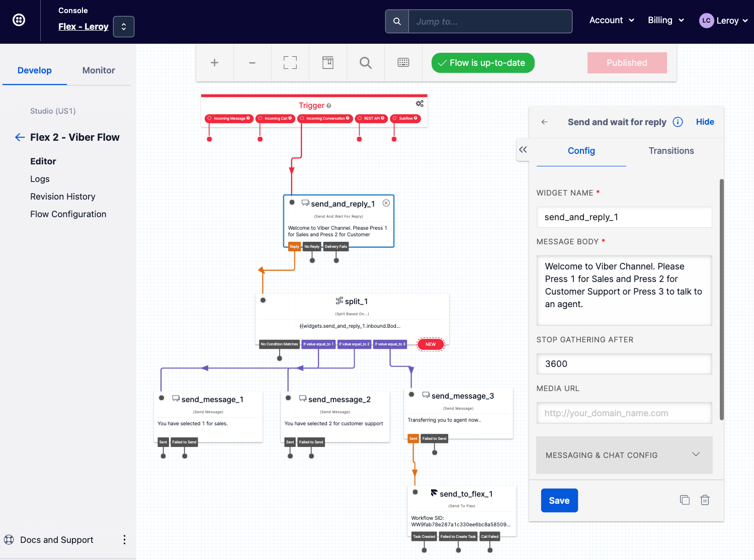Viewport: 754px width, 560px height.
Task: Duplicate the widget using copy icon
Action: [x=685, y=500]
